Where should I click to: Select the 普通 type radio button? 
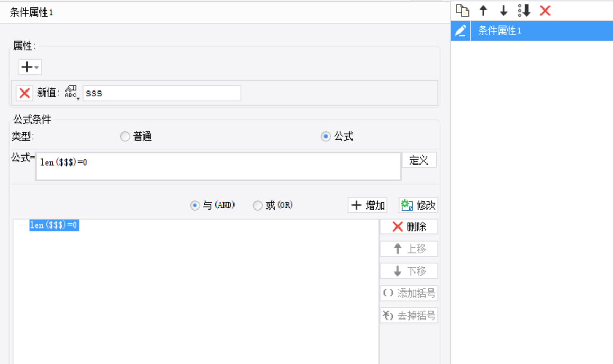pyautogui.click(x=125, y=136)
